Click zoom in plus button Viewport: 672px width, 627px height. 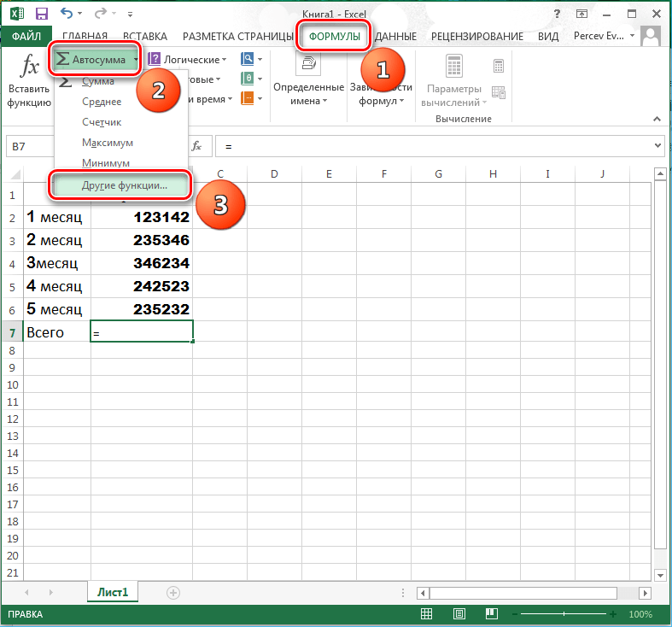[613, 614]
